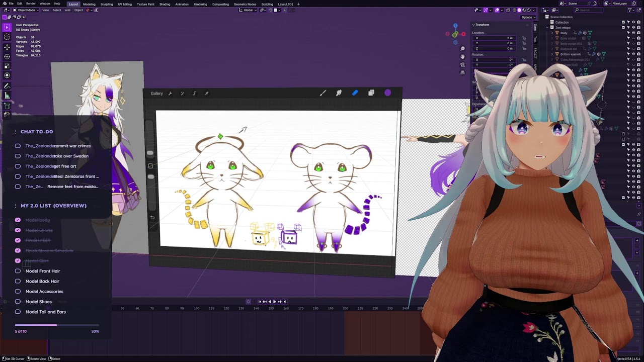
Task: Click the undo arrow on drawing sidebar
Action: [x=152, y=217]
